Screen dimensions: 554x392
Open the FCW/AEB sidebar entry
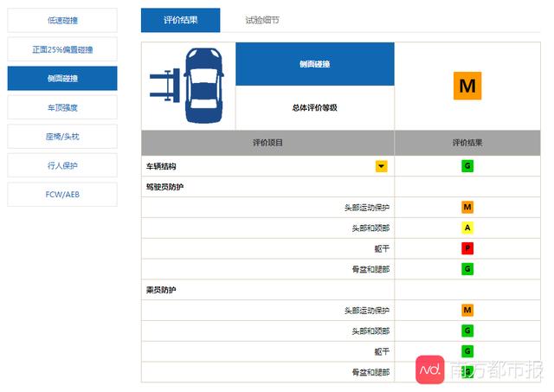62,195
